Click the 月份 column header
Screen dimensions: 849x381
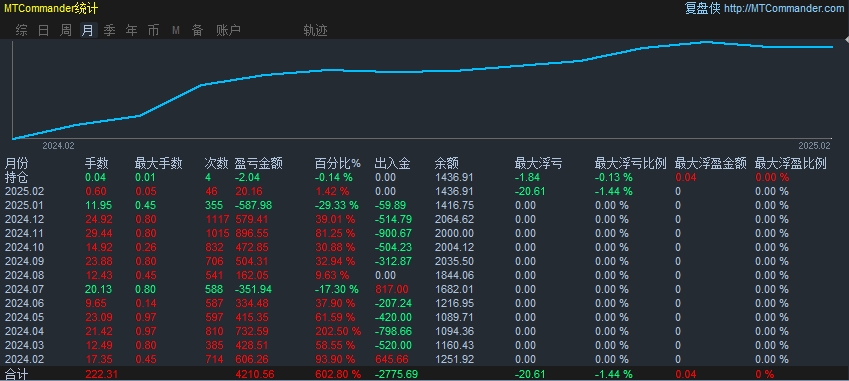[x=17, y=163]
